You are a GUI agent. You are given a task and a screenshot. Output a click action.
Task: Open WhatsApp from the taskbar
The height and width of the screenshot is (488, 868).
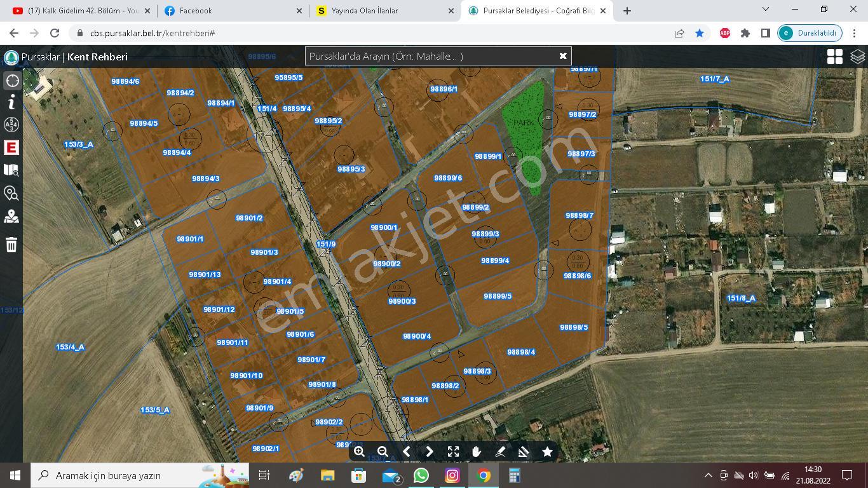click(421, 475)
